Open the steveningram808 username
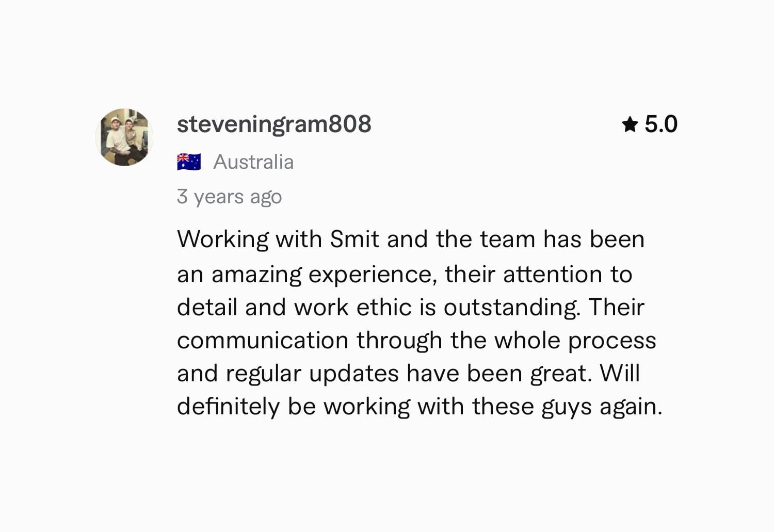Image resolution: width=774 pixels, height=532 pixels. click(274, 124)
